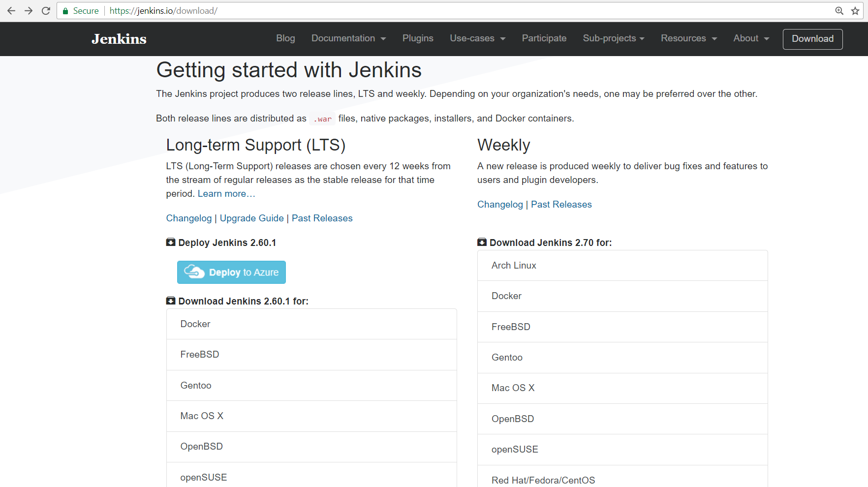Click the green secure padlock icon
The width and height of the screenshot is (868, 487).
click(65, 11)
